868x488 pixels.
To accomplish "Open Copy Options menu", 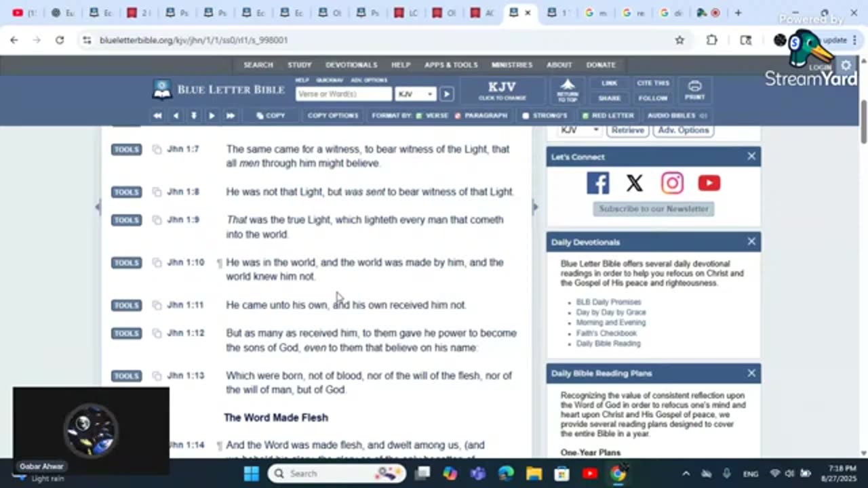I will click(332, 116).
